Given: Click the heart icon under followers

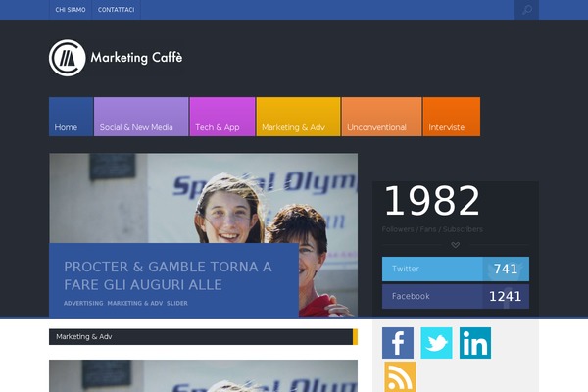Looking at the screenshot, I should pos(456,245).
